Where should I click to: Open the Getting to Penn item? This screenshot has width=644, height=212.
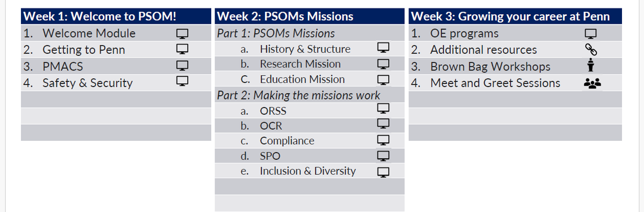tap(84, 50)
